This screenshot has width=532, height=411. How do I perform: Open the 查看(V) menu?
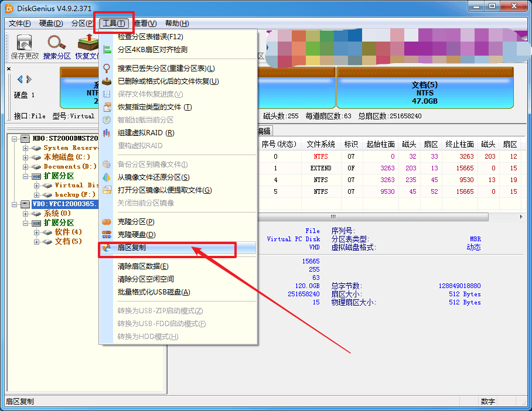145,23
